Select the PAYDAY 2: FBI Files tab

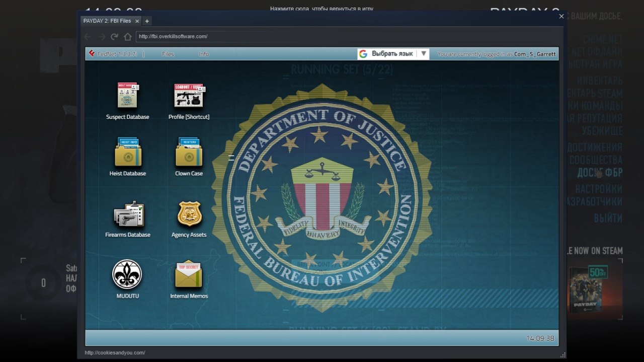point(107,21)
